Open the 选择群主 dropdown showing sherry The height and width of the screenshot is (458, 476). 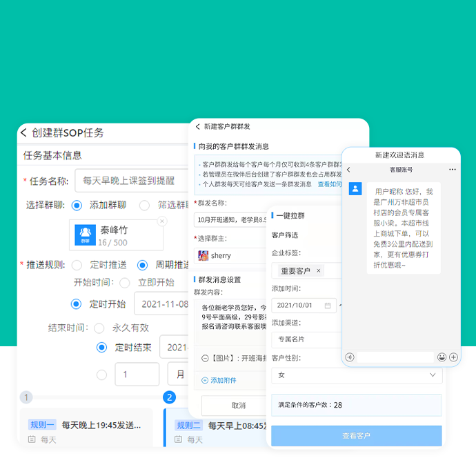click(230, 255)
